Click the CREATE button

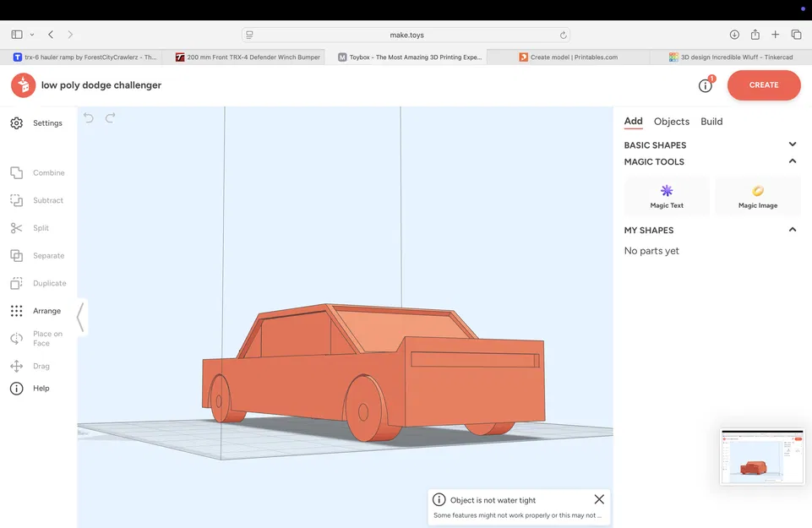tap(763, 84)
